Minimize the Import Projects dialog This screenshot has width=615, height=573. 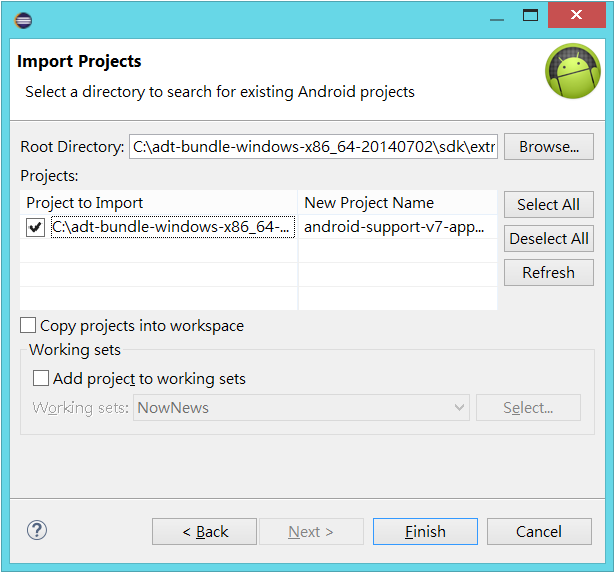tap(497, 16)
